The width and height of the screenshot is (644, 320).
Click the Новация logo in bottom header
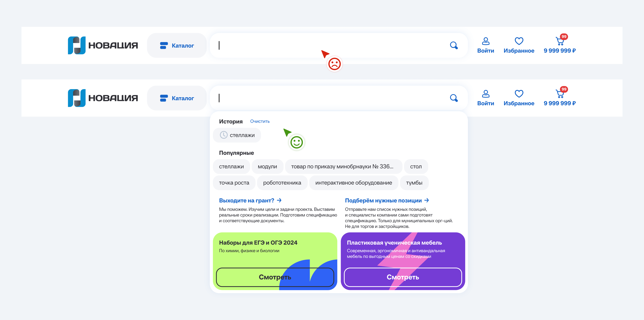pos(103,98)
